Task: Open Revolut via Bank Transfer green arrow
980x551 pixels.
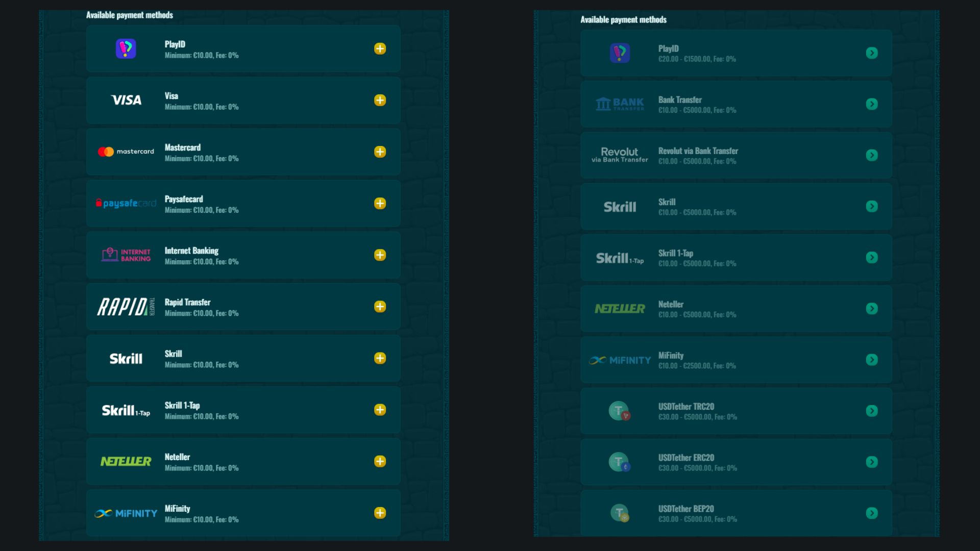Action: coord(872,155)
